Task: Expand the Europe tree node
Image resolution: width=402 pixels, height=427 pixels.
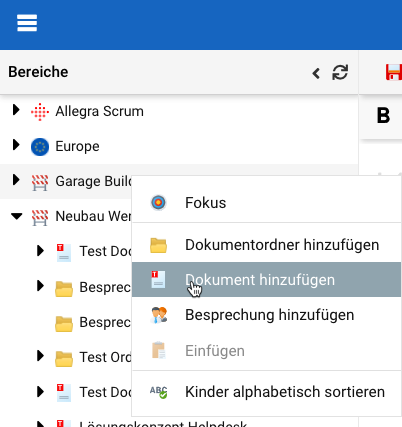Action: point(16,145)
